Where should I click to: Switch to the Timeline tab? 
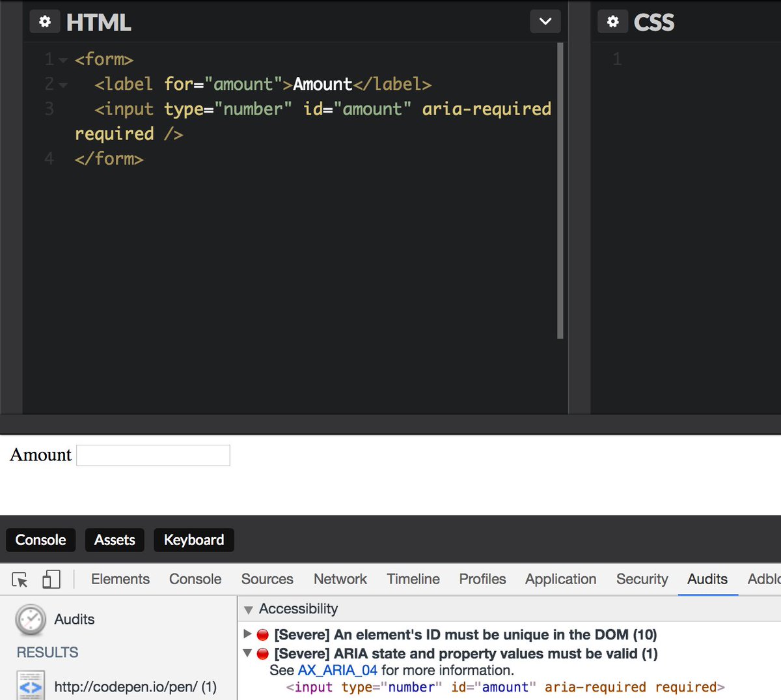pos(413,579)
